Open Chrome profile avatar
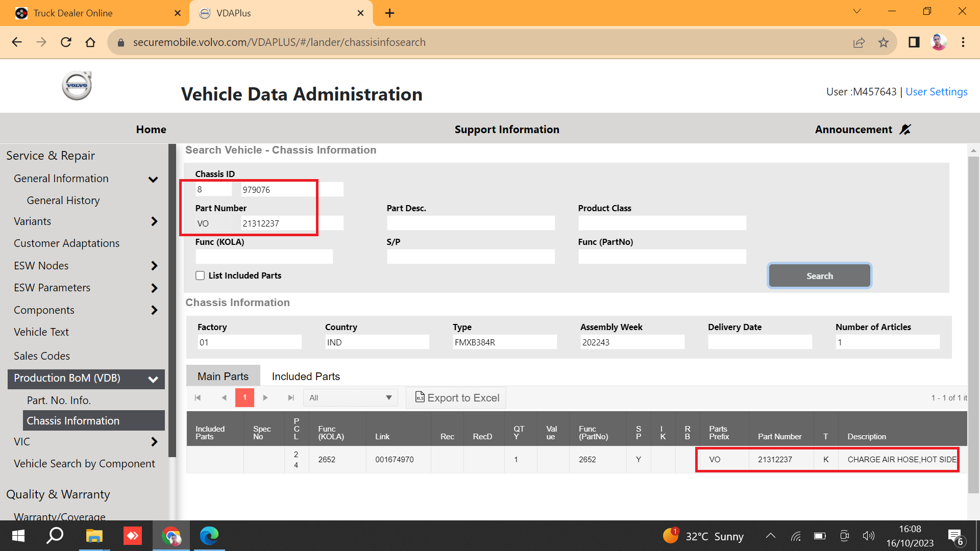The height and width of the screenshot is (551, 980). (x=939, y=42)
